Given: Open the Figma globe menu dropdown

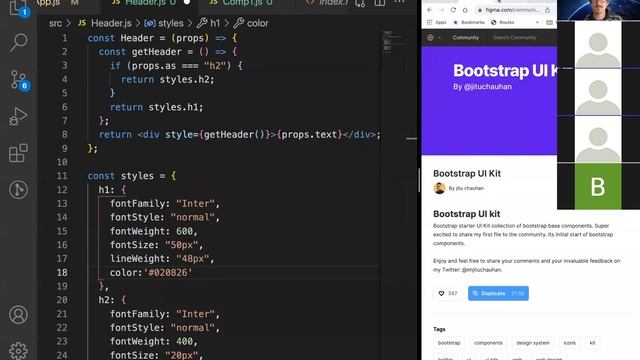Looking at the screenshot, I should (x=433, y=38).
